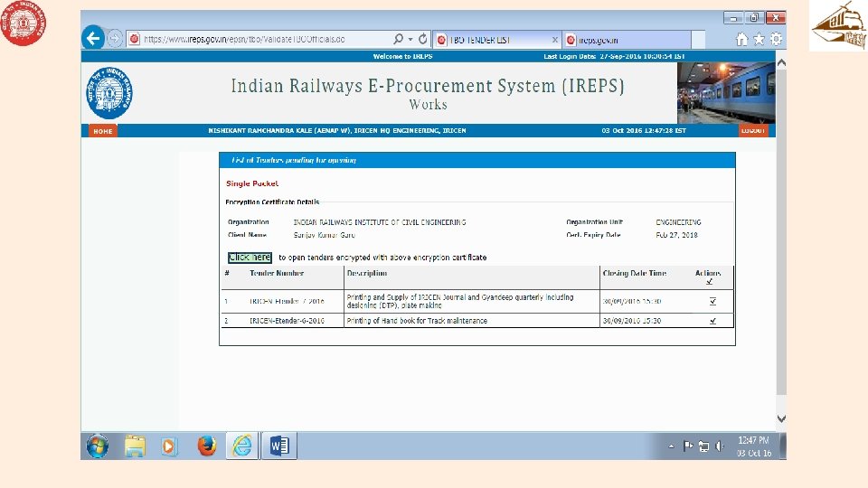This screenshot has width=868, height=488.
Task: Click the Logout button
Action: click(753, 130)
